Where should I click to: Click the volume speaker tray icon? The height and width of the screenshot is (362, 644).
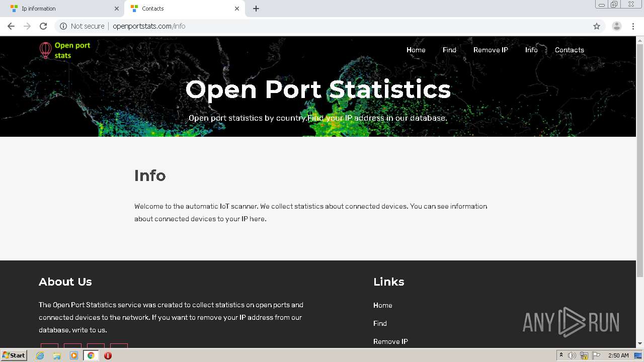click(x=572, y=355)
